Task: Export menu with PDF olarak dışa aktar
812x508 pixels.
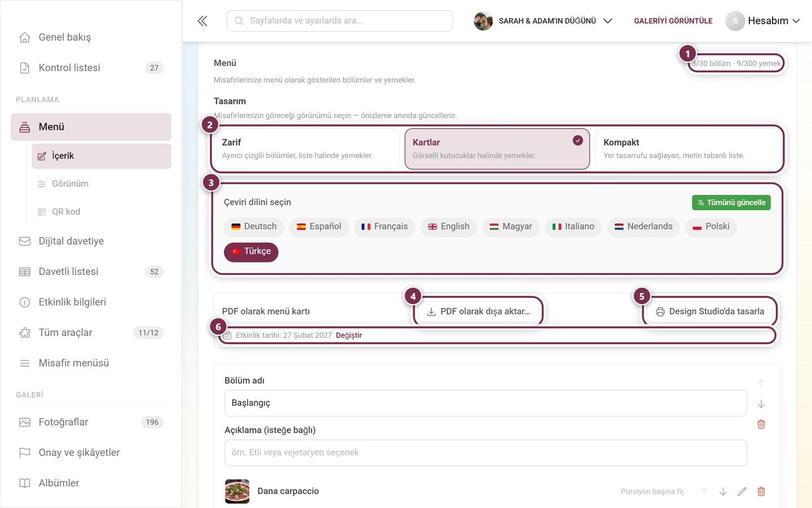Action: [x=479, y=312]
